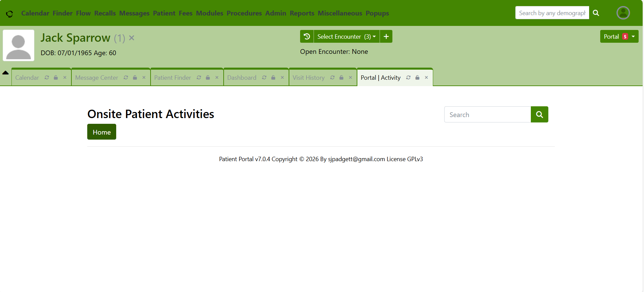The image size is (644, 292).
Task: Click the green activities search button
Action: (x=539, y=114)
